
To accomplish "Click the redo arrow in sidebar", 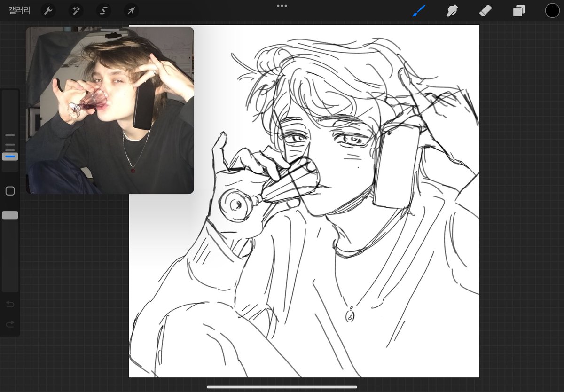I will pos(10,324).
